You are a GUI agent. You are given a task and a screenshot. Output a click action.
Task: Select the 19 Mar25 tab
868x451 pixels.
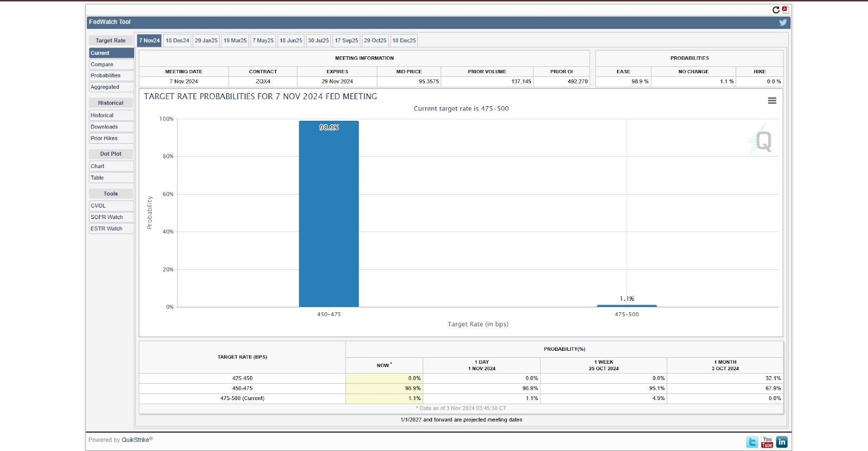(x=235, y=41)
